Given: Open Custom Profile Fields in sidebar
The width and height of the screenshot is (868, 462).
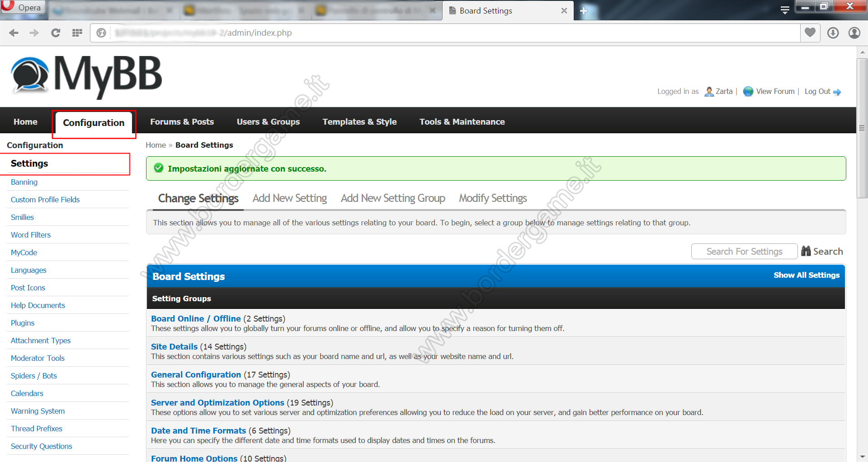Looking at the screenshot, I should [x=45, y=200].
